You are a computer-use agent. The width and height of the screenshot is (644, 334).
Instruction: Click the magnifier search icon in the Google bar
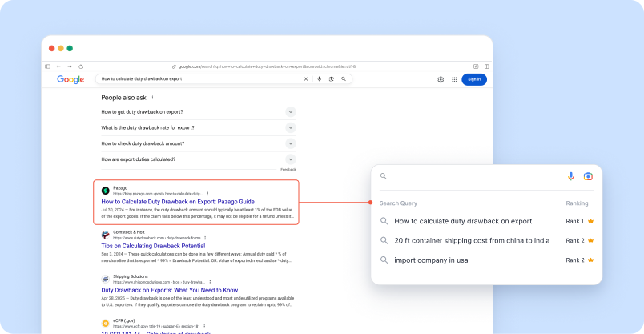pos(344,78)
